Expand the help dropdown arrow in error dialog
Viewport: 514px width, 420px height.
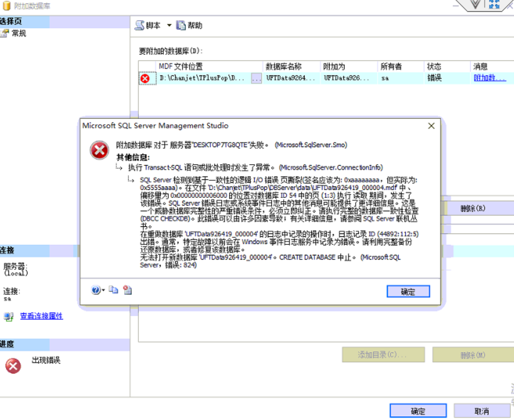(103, 290)
